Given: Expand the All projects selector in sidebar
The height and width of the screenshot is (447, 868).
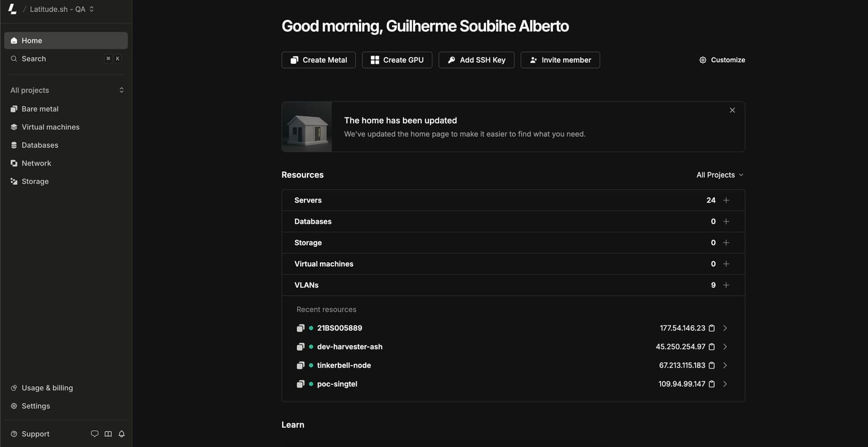Looking at the screenshot, I should click(121, 89).
